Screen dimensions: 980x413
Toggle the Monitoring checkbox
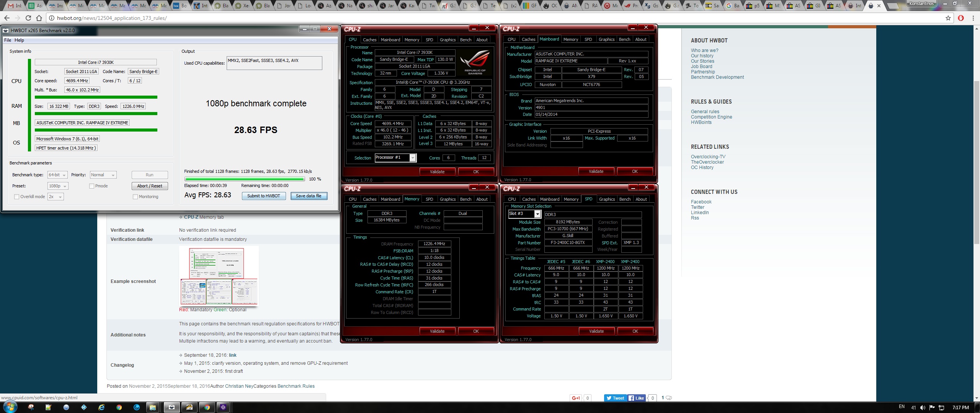(x=135, y=197)
